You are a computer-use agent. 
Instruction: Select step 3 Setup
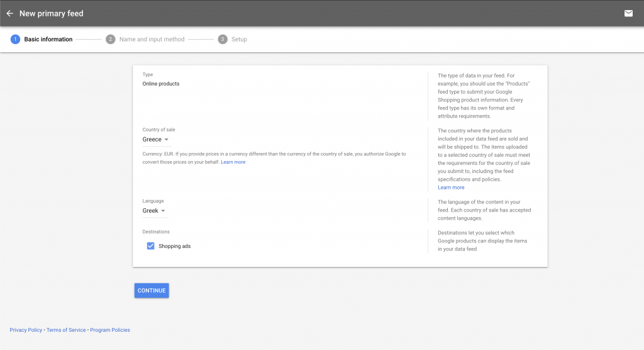pos(233,40)
